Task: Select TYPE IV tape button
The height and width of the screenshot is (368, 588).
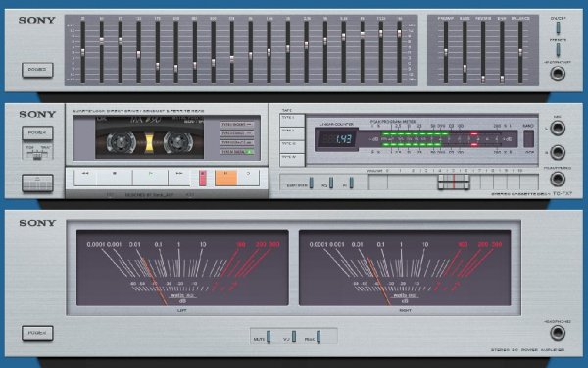Action: (292, 160)
